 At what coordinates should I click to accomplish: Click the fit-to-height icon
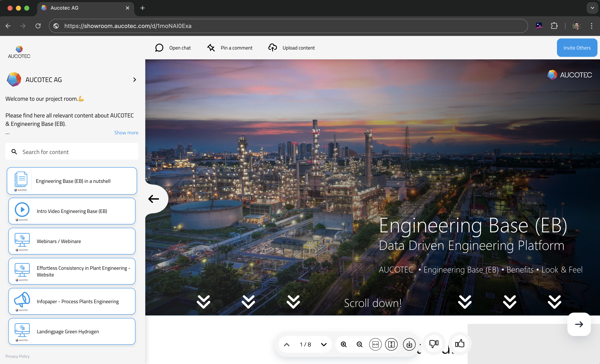[x=391, y=344]
